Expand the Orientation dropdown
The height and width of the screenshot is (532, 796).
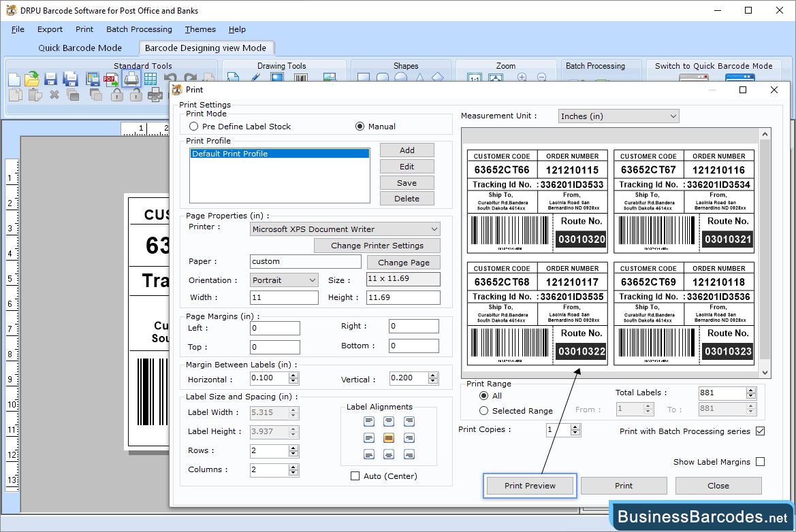pos(285,280)
